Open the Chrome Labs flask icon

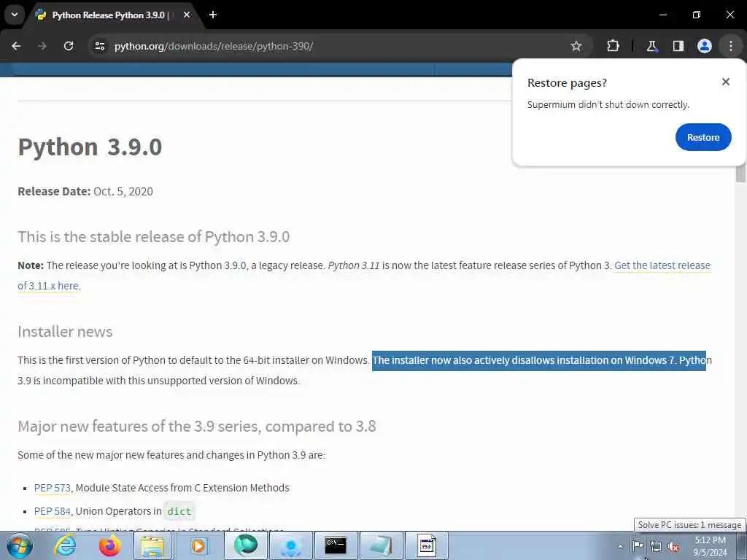(651, 46)
